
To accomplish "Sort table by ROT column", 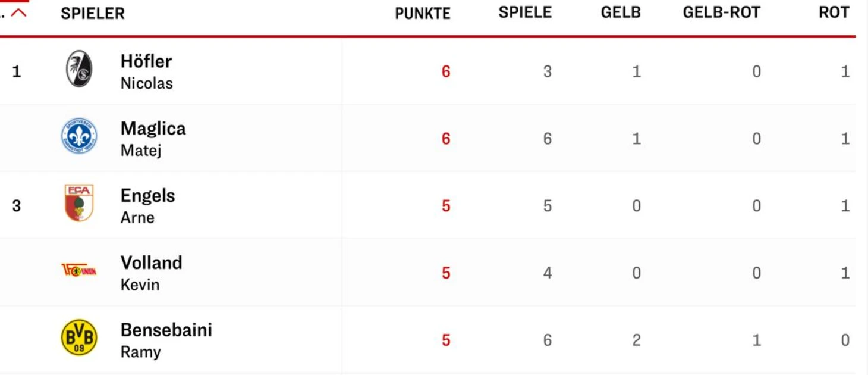I will pos(834,13).
